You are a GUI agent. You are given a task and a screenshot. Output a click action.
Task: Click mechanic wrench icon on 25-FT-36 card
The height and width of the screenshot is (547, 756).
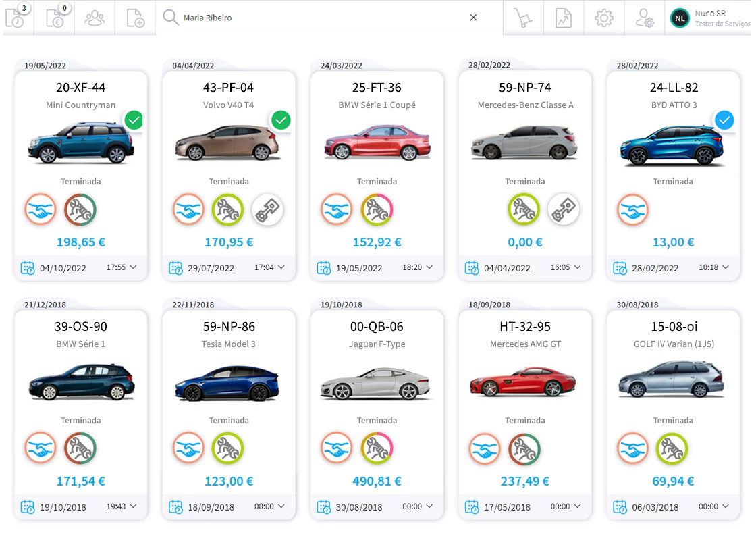(x=377, y=210)
